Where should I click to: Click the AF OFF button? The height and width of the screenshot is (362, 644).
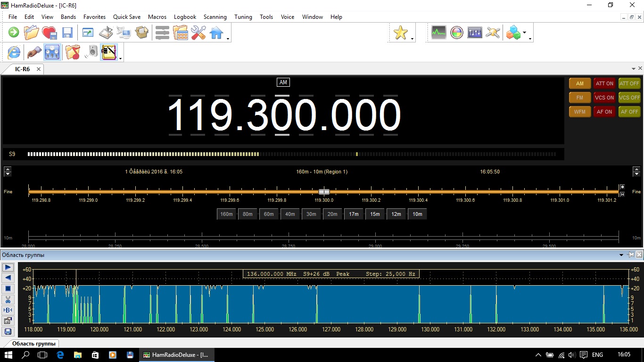(629, 112)
